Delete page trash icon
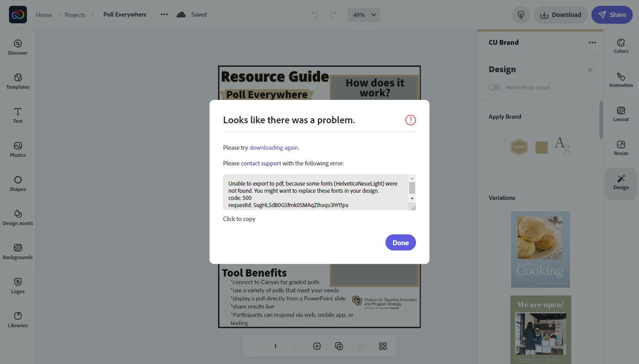 [x=361, y=346]
